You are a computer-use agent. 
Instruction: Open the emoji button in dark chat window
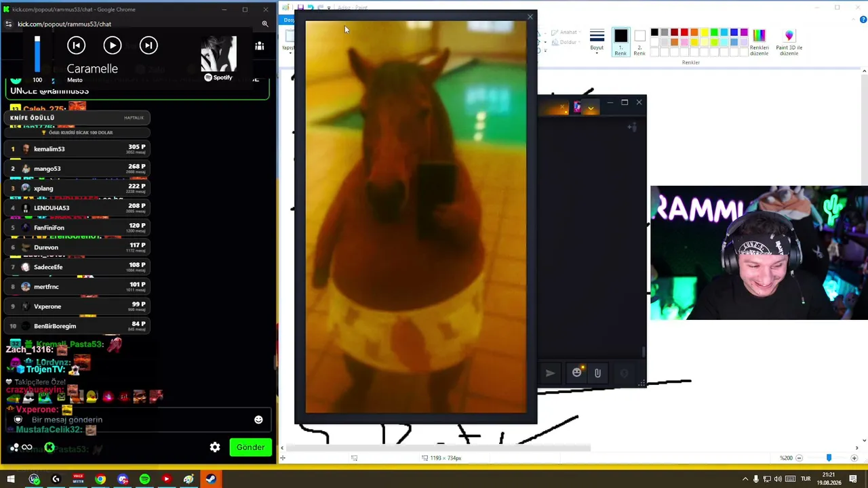[577, 373]
